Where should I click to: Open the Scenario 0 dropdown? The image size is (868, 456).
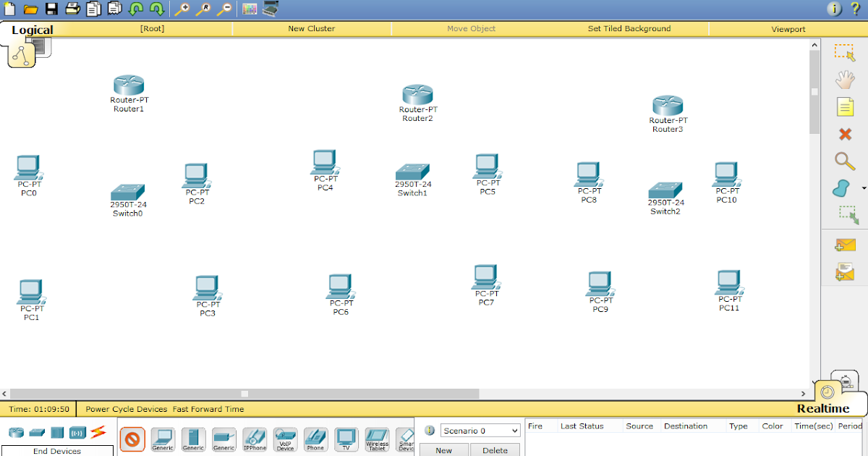pyautogui.click(x=480, y=430)
